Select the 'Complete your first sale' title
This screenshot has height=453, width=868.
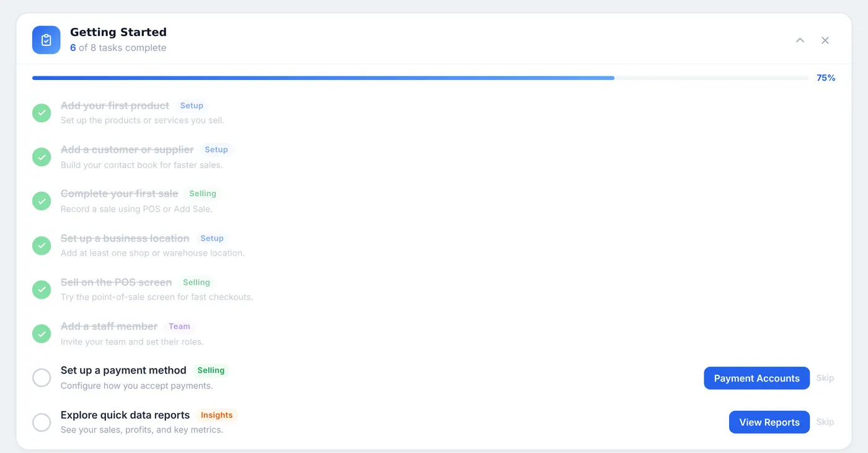[x=120, y=194]
